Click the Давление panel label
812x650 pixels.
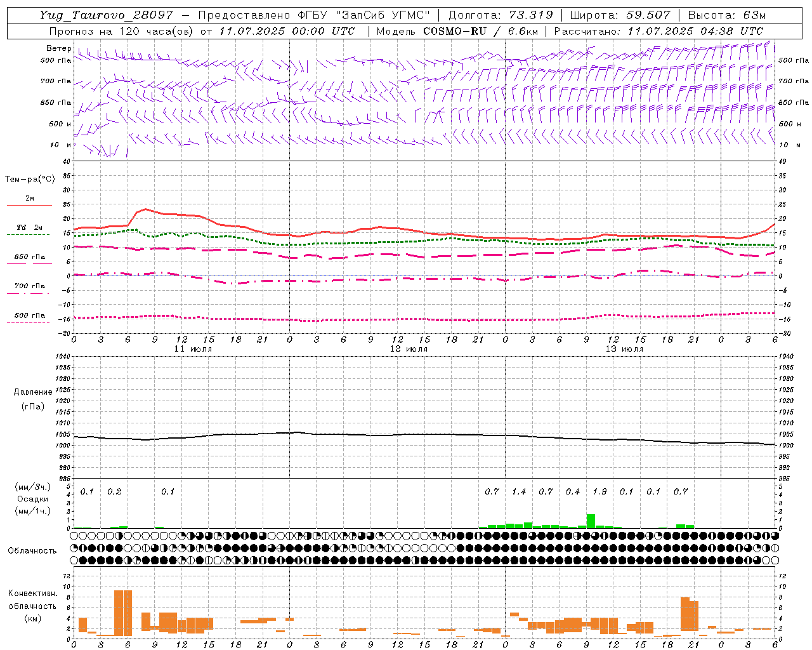click(33, 392)
